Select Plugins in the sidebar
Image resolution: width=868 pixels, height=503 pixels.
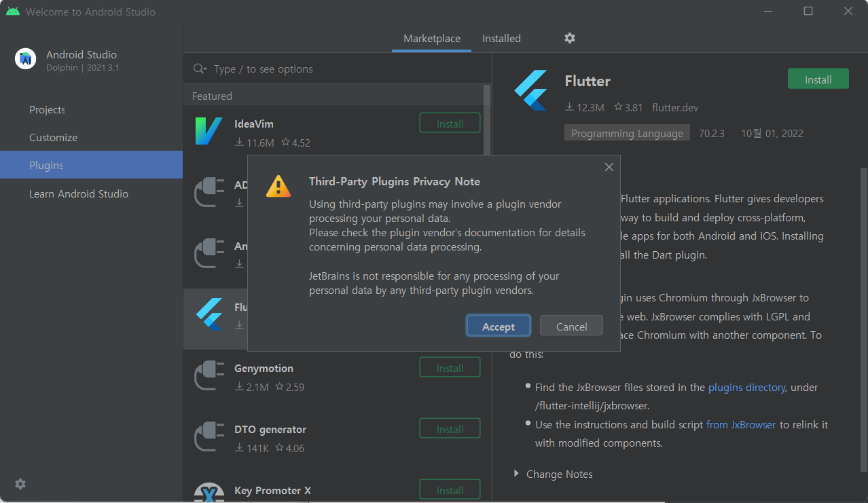coord(91,165)
